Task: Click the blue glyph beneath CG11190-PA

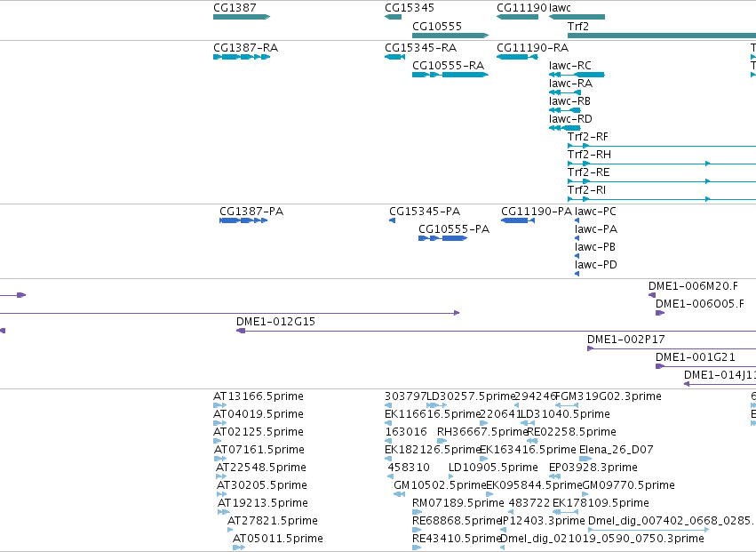Action: click(518, 220)
